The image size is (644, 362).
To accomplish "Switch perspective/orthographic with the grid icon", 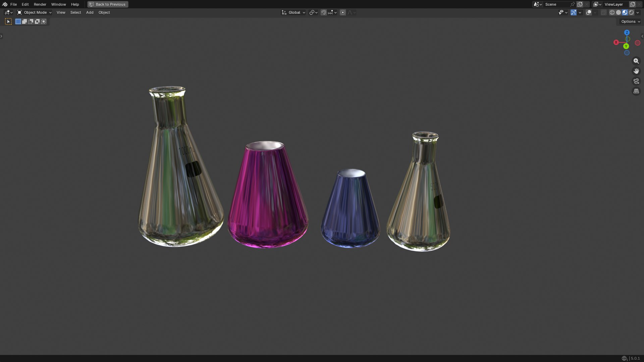I will (636, 91).
